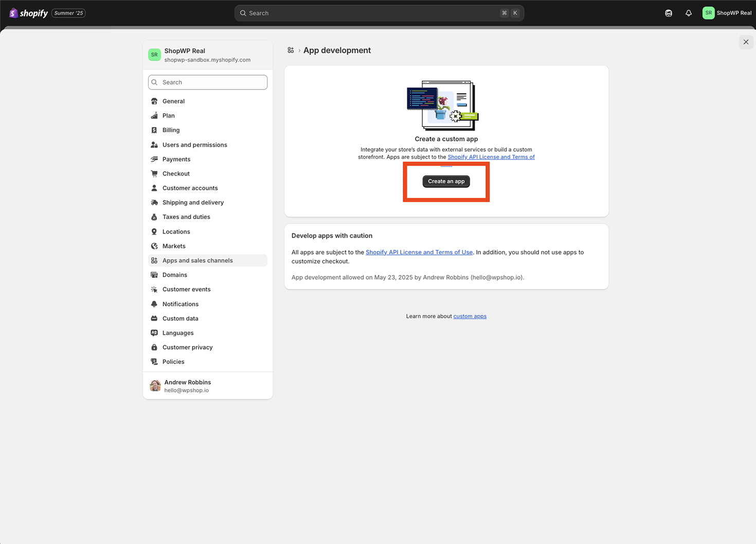Open Markets settings
Screen dimensions: 756x544
point(208,246)
